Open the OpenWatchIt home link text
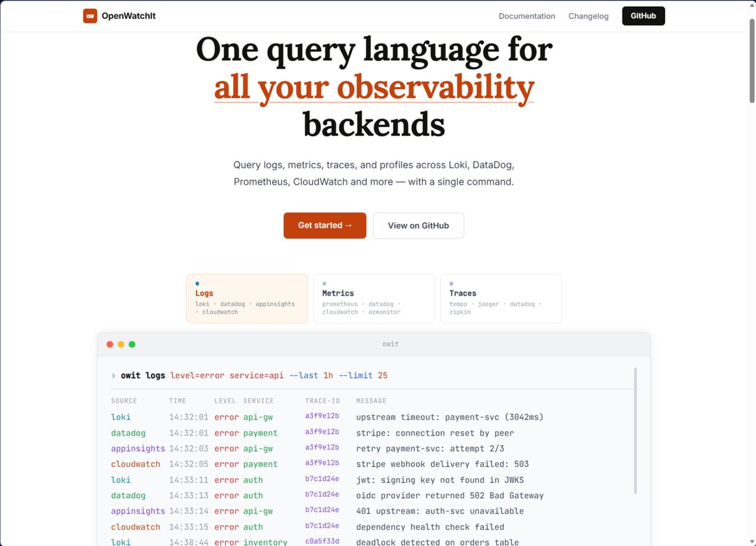The height and width of the screenshot is (546, 756). pos(129,16)
